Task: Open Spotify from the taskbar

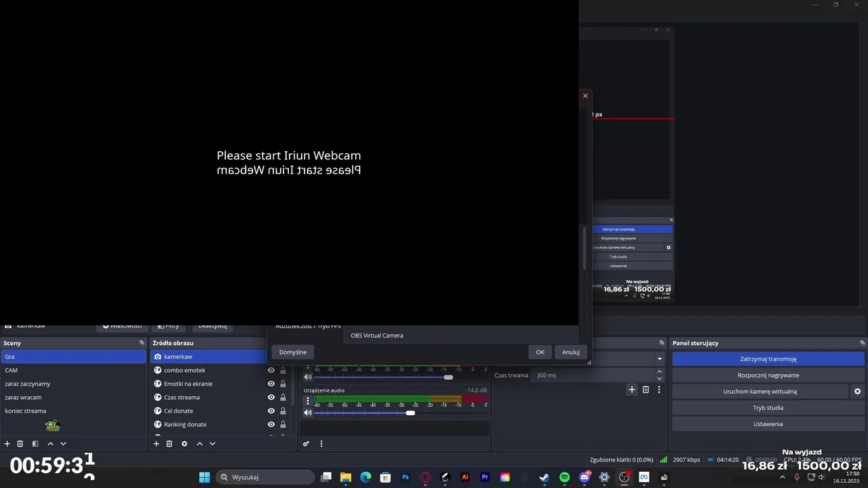Action: (565, 477)
